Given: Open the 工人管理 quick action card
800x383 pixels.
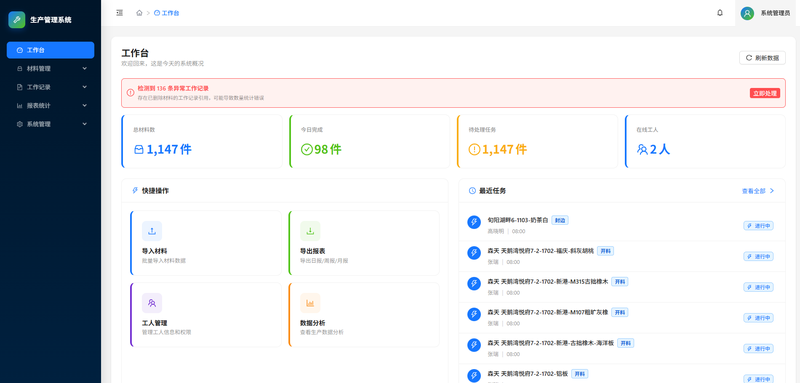Looking at the screenshot, I should [206, 315].
